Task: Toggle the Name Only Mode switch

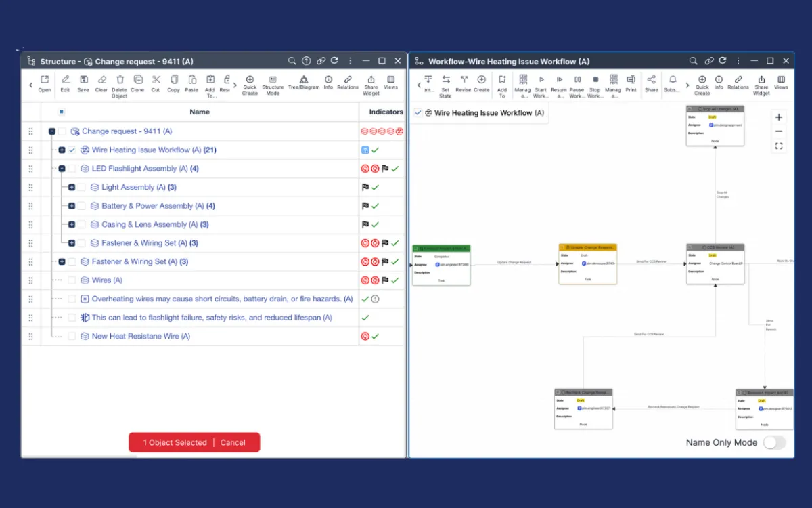Action: [x=774, y=442]
